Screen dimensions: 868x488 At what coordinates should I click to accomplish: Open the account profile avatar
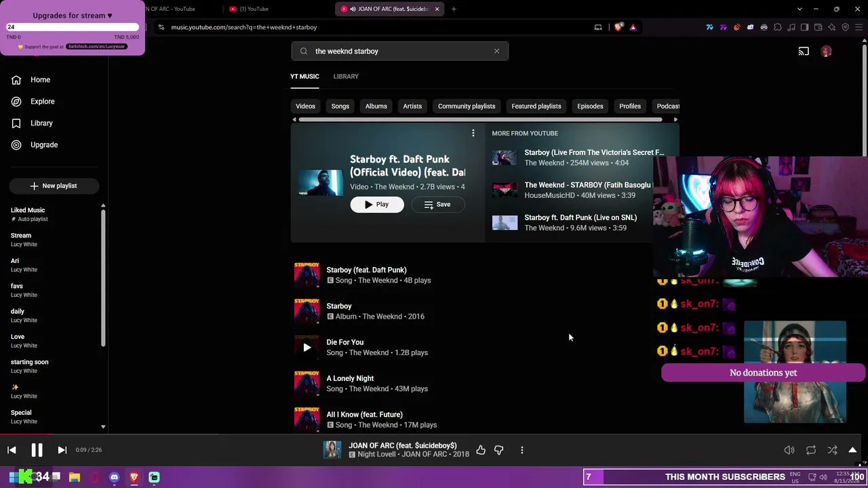pos(826,52)
